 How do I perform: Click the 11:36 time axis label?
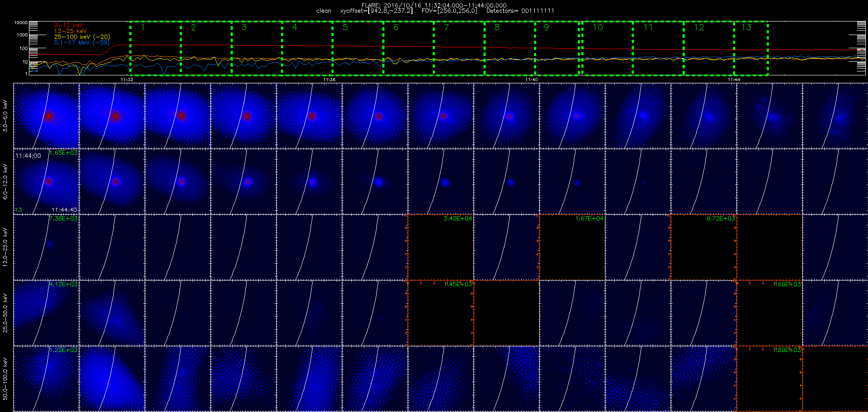[x=329, y=80]
